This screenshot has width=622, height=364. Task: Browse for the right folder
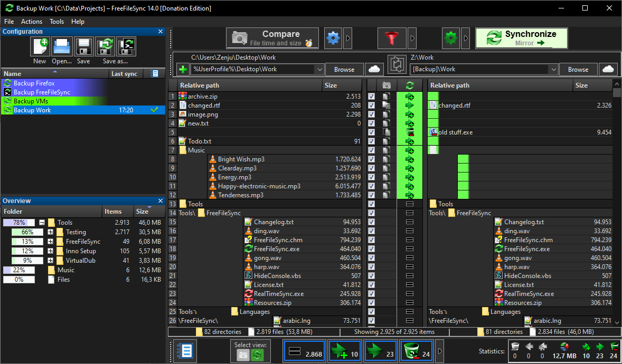click(x=578, y=70)
